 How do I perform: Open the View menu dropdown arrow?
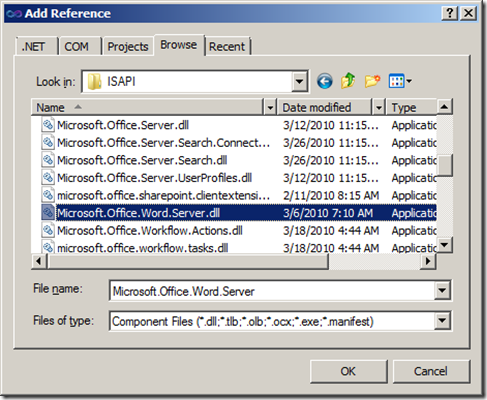[409, 81]
